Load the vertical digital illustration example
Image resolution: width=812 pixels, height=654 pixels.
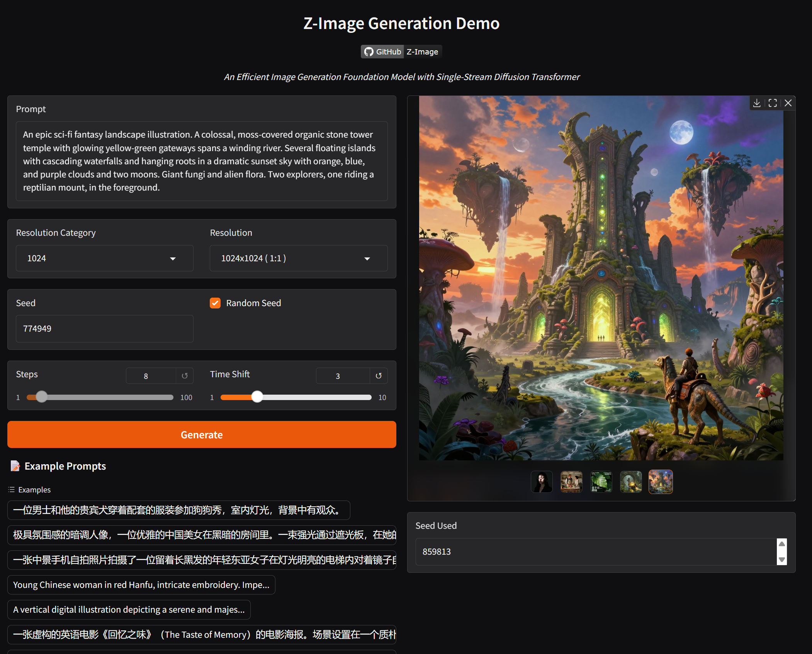(x=129, y=610)
